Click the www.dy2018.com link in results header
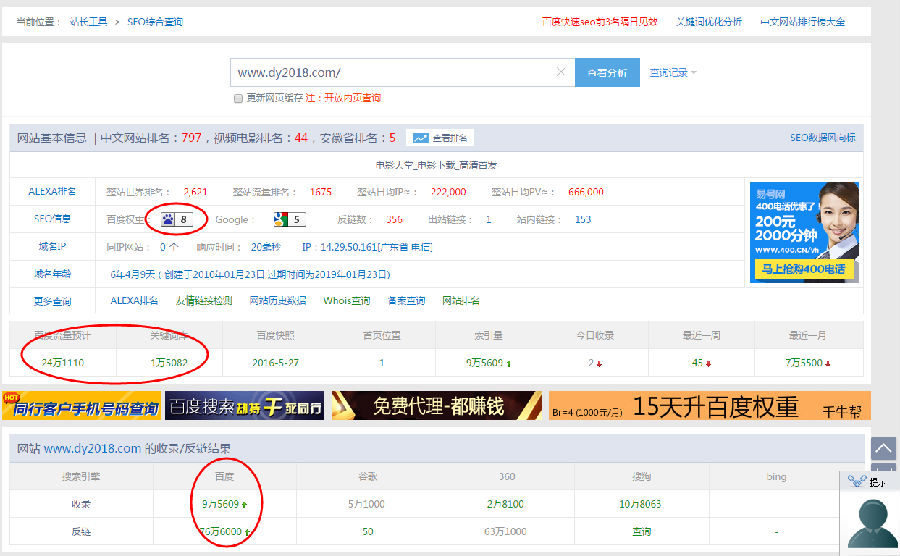 pyautogui.click(x=92, y=449)
